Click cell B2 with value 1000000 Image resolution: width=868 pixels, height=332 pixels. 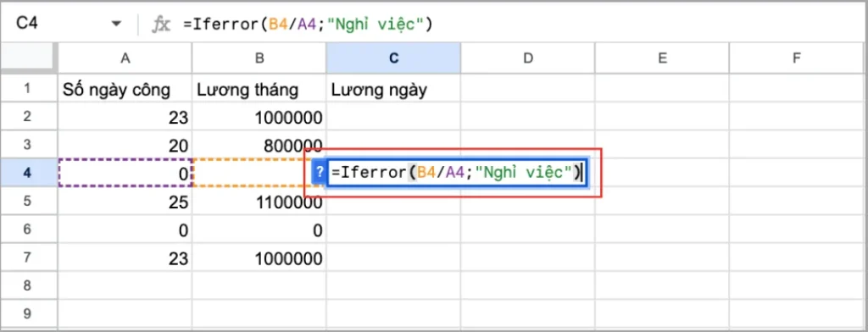point(259,116)
